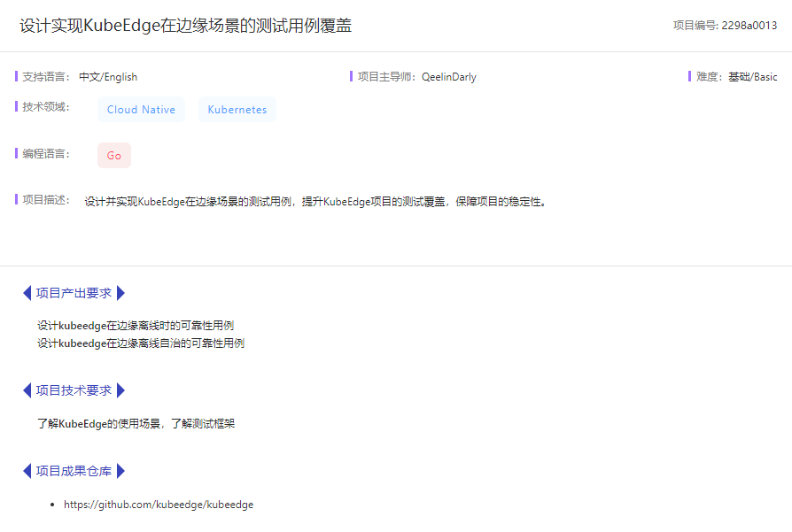Click the 项目主导师 label
Viewport: 792px width, 532px height.
(386, 77)
